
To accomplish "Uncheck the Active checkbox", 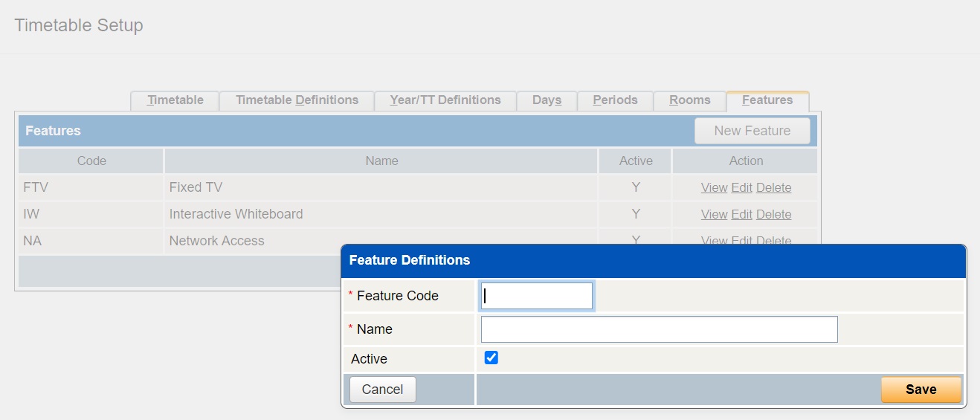I will tap(491, 358).
